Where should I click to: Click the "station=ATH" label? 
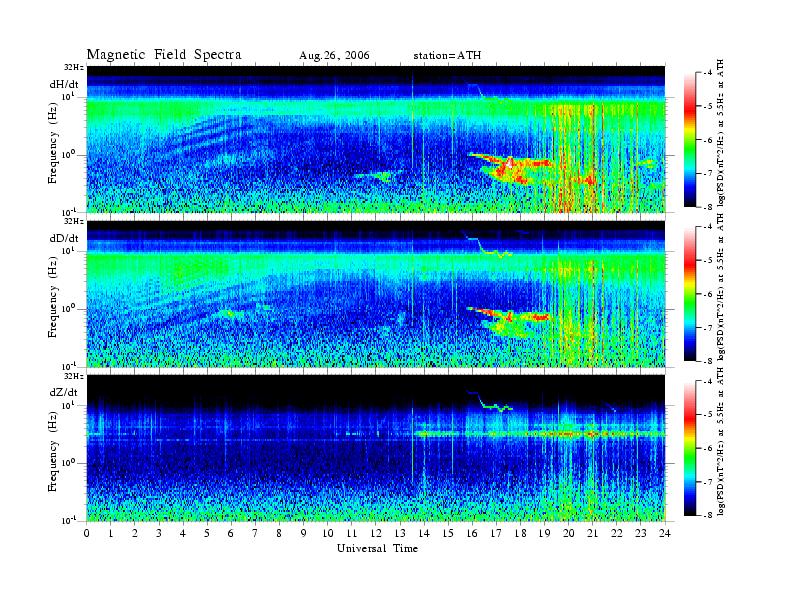point(447,56)
